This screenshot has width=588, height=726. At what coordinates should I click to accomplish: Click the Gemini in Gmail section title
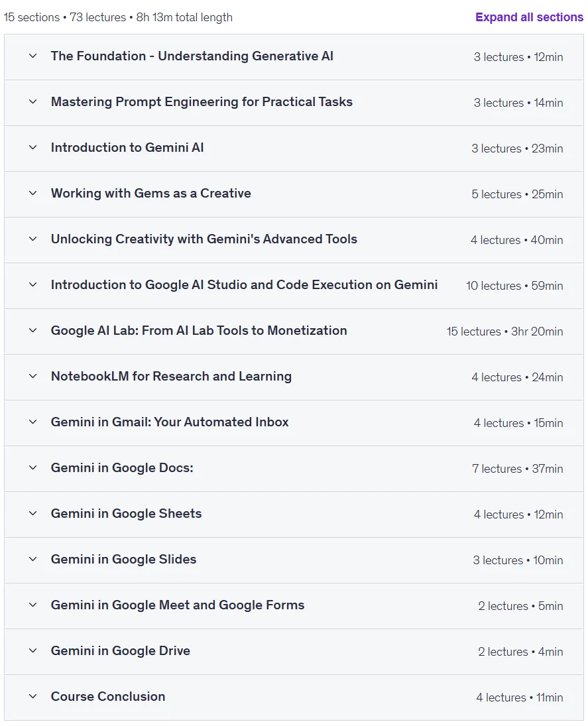coord(170,422)
